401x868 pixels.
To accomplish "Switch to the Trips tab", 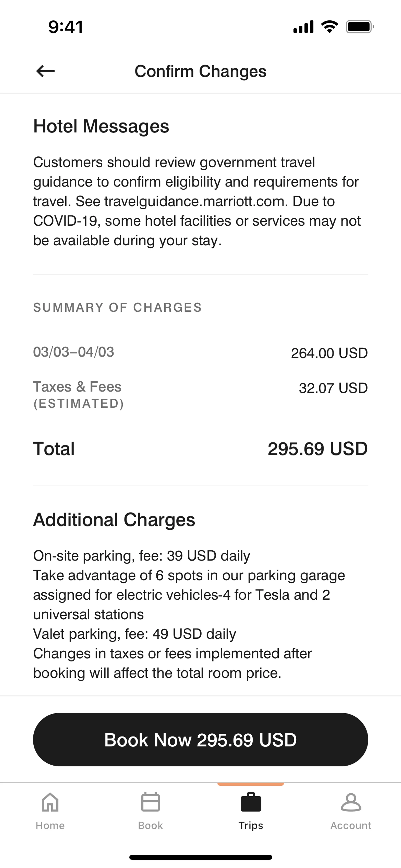I will click(251, 810).
